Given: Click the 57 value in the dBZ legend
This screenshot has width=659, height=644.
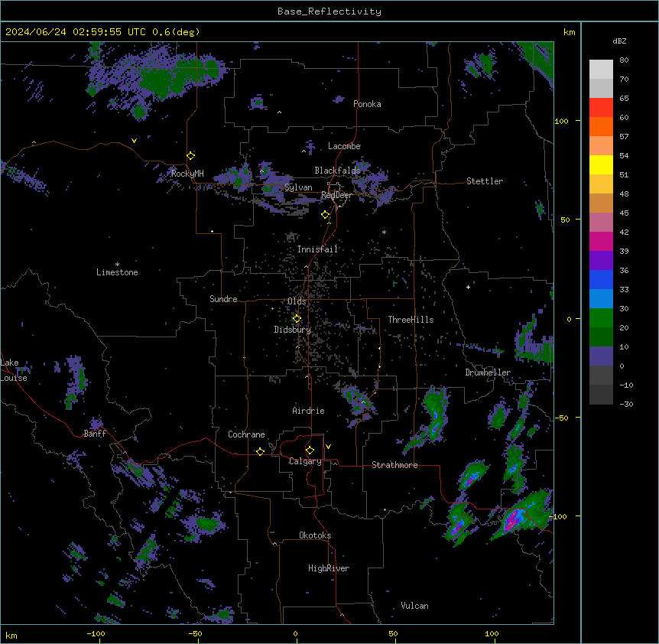Looking at the screenshot, I should (x=624, y=137).
